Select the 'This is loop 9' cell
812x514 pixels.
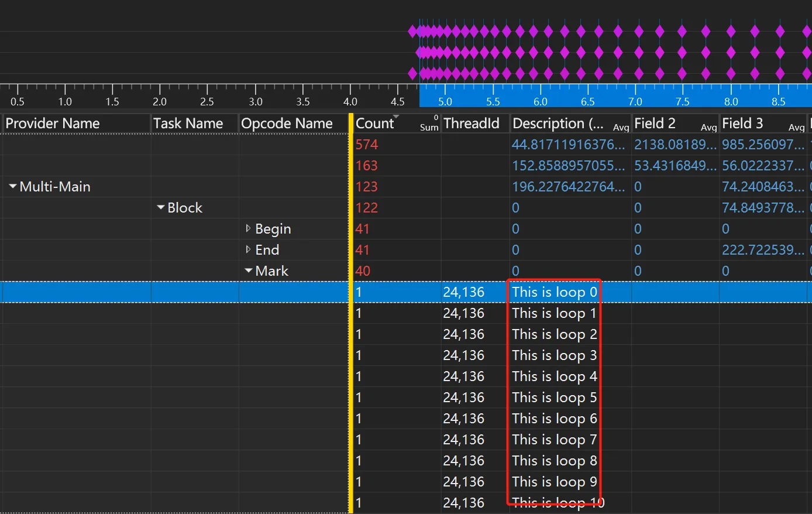click(x=554, y=482)
